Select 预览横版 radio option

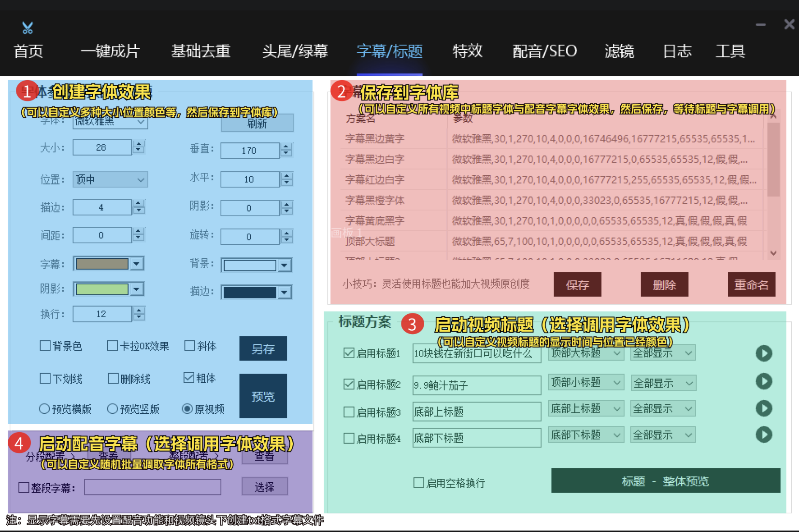(x=44, y=409)
